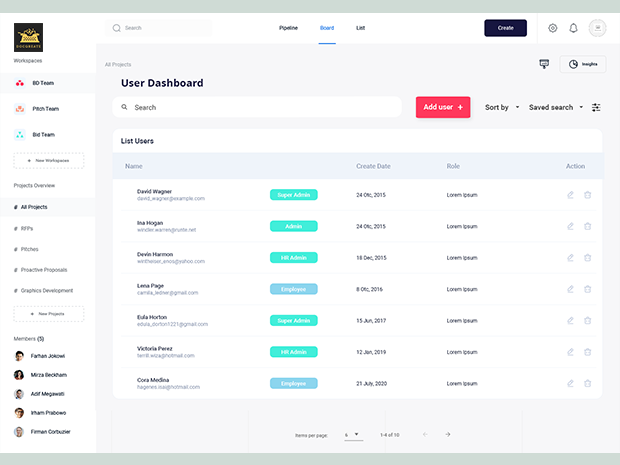Screen dimensions: 620x465
Task: Click the presentation screen icon beside Insights
Action: (544, 64)
